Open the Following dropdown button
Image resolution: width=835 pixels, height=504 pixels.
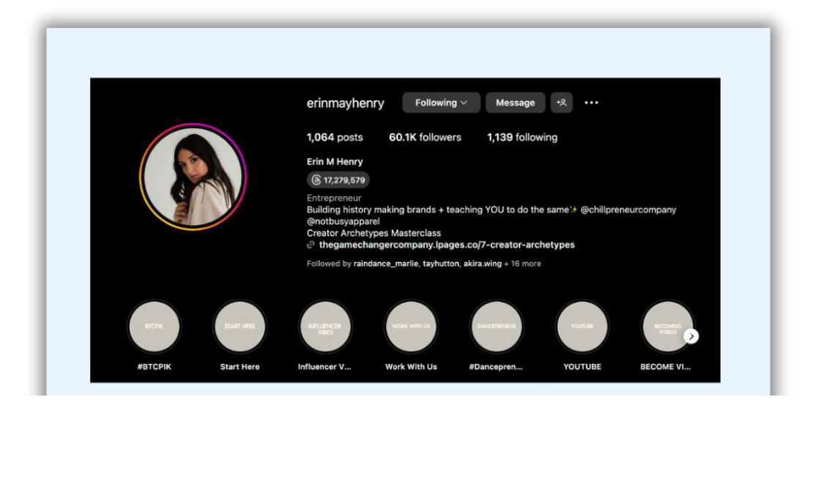441,103
